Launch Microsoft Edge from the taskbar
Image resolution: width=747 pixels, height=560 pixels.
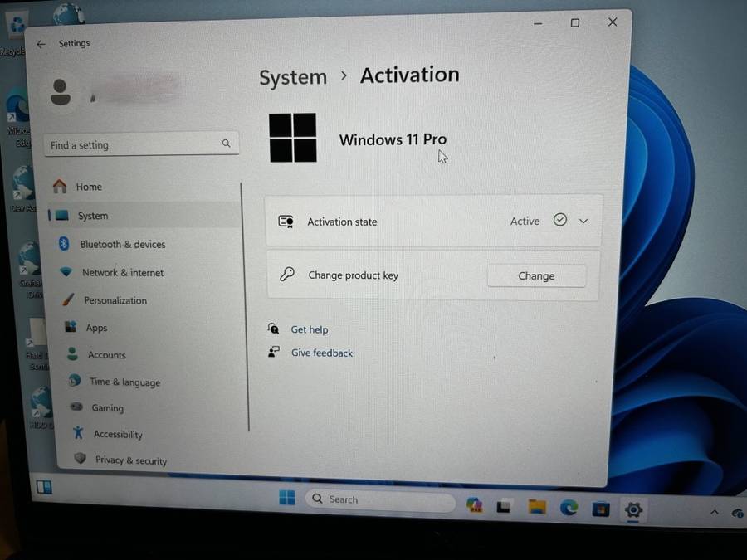point(569,508)
